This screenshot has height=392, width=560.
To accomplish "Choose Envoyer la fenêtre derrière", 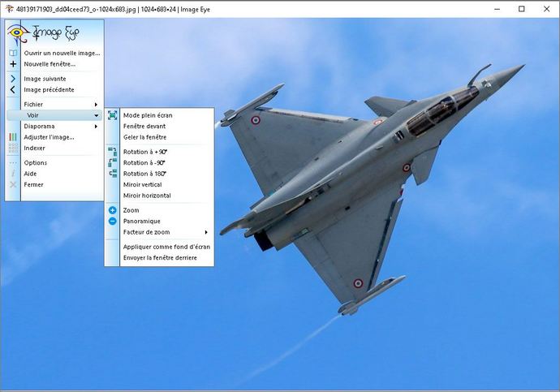I will [160, 258].
